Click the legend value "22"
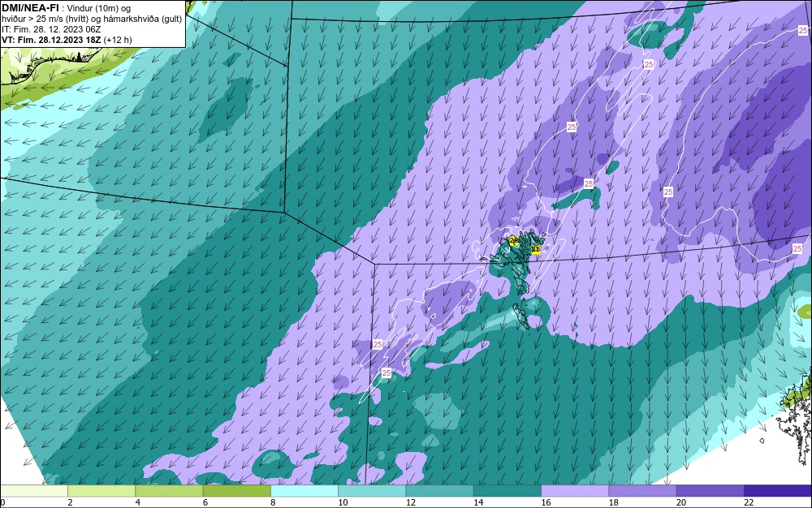This screenshot has width=812, height=508. (749, 502)
